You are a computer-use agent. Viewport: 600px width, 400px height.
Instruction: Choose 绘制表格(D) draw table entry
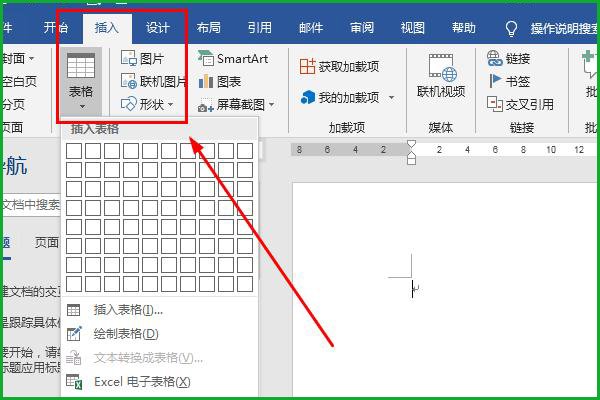(x=160, y=334)
